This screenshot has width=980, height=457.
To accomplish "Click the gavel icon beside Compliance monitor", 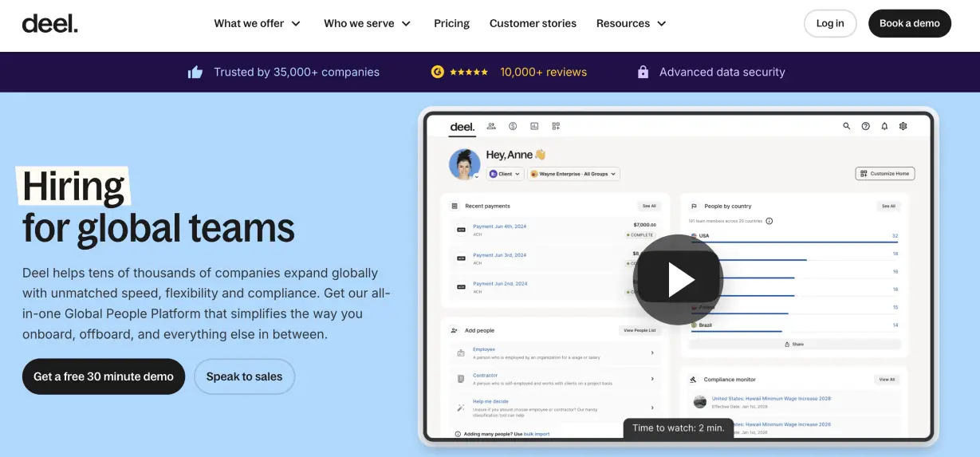I will coord(694,380).
